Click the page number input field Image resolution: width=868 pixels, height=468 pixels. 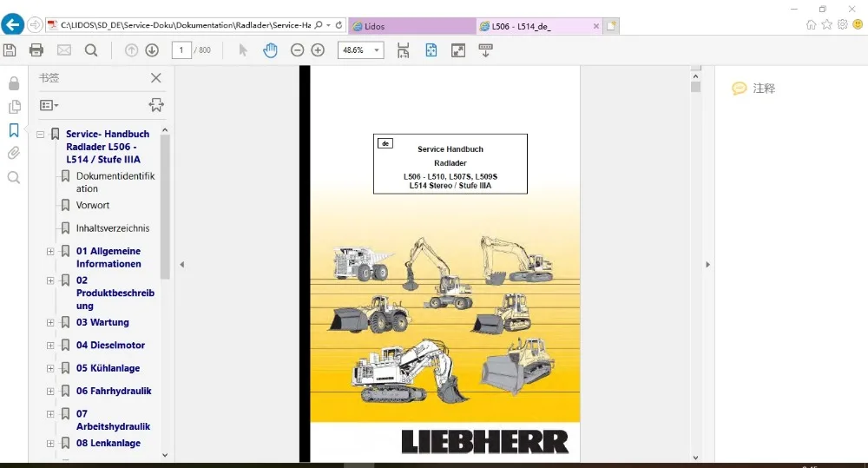(181, 50)
